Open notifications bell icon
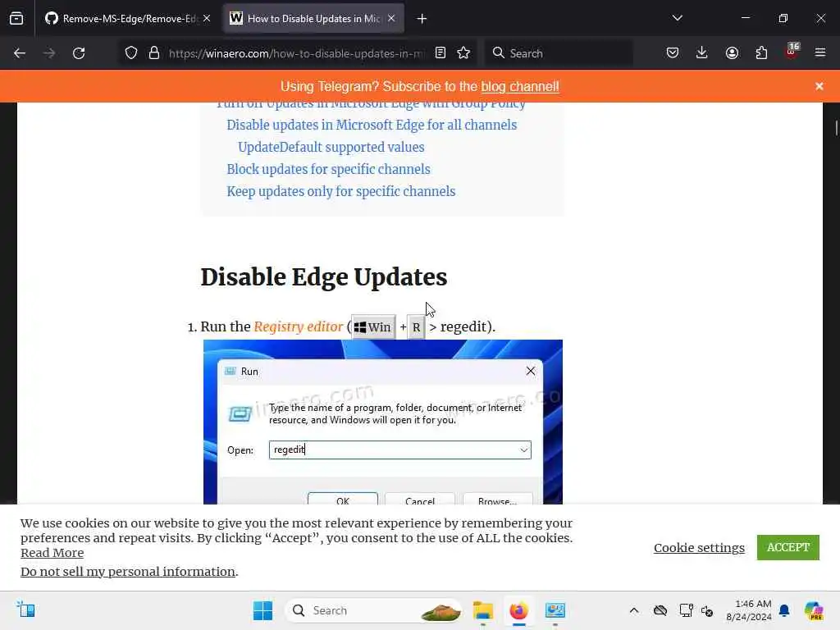Screen dimensions: 840x630 click(784, 610)
